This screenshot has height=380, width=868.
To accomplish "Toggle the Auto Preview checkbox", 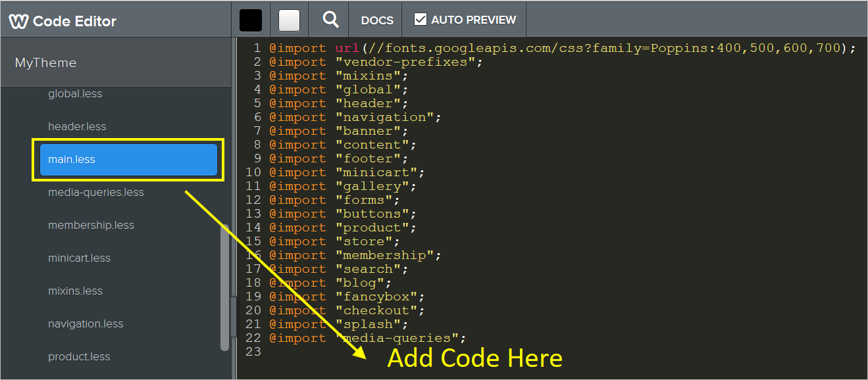I will 421,20.
